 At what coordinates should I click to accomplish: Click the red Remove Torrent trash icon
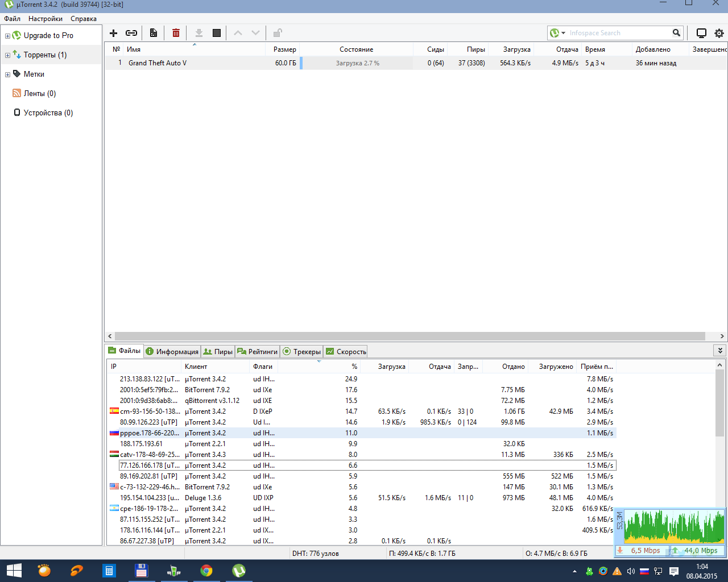176,33
